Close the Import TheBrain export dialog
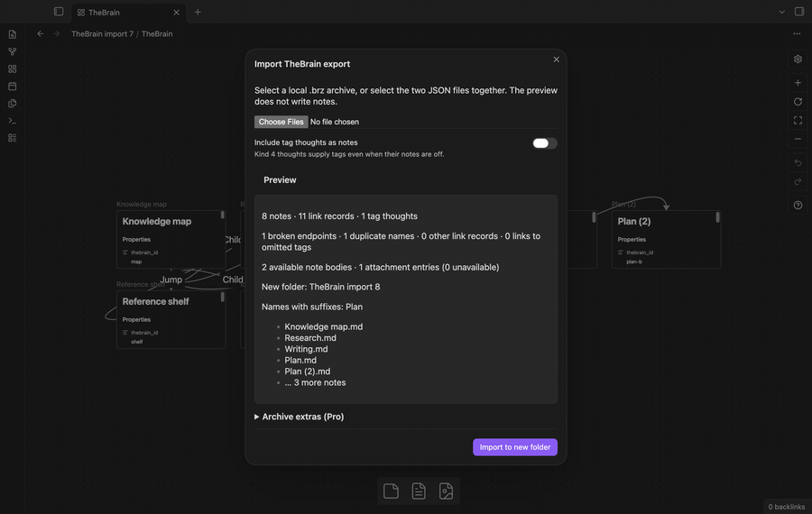Screen dimensions: 812x514 click(x=556, y=60)
